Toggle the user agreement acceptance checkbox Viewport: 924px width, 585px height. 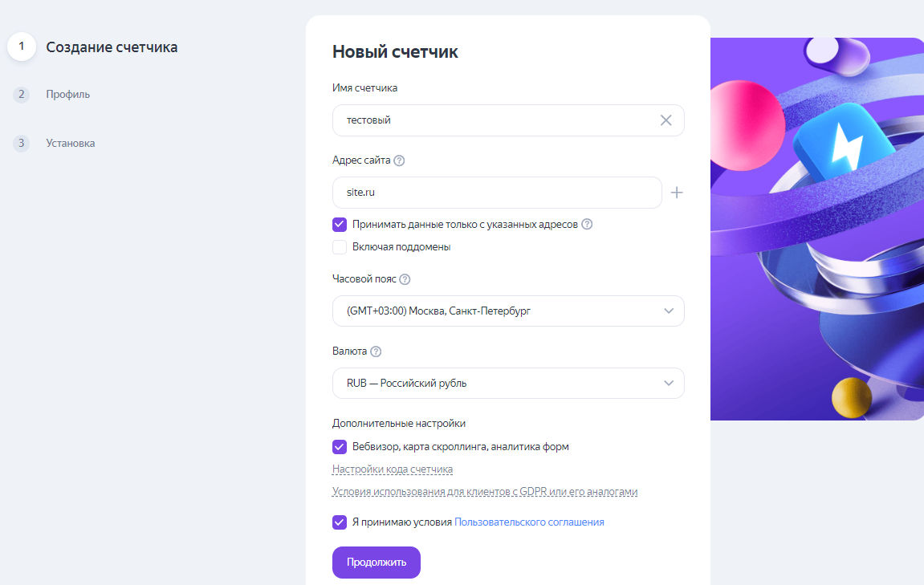pos(340,522)
